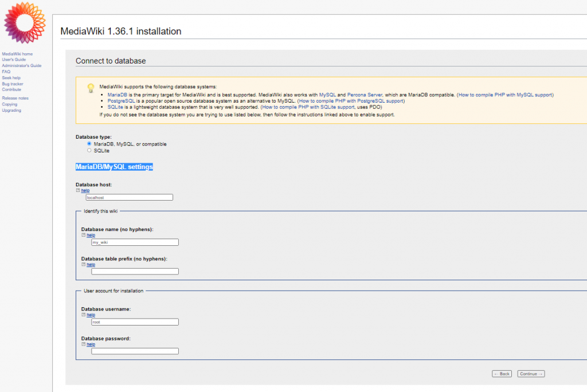Click help icon under Database username
587x392 pixels.
pyautogui.click(x=83, y=315)
